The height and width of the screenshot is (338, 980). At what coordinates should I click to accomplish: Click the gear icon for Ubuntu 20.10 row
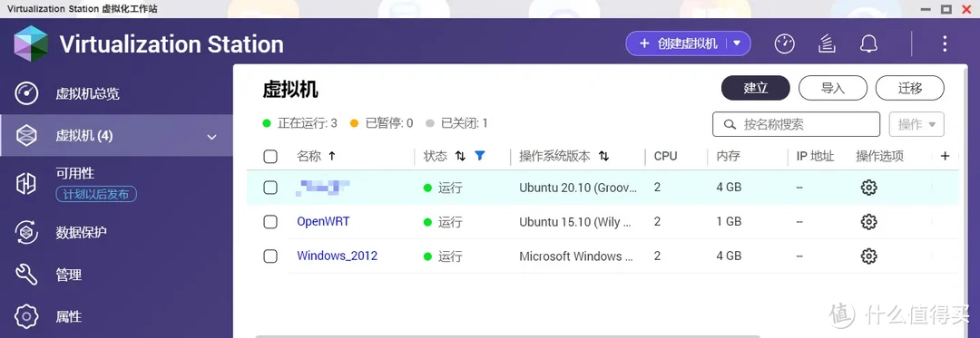(868, 187)
